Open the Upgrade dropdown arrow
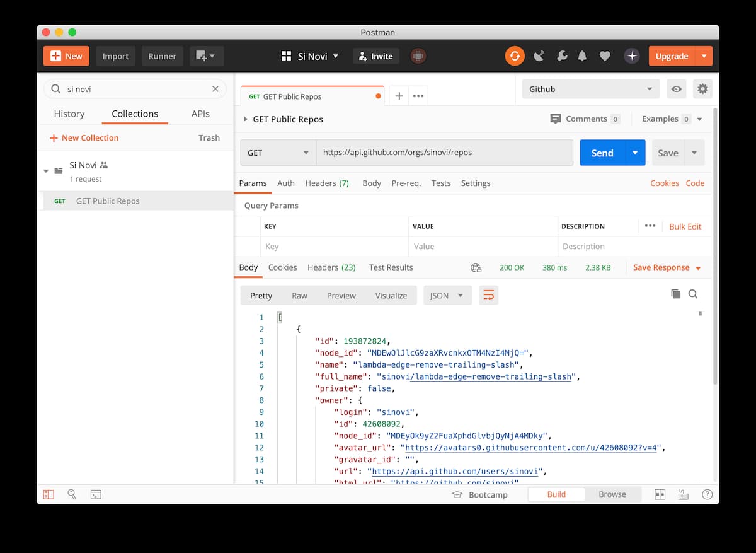The width and height of the screenshot is (756, 553). coord(704,56)
